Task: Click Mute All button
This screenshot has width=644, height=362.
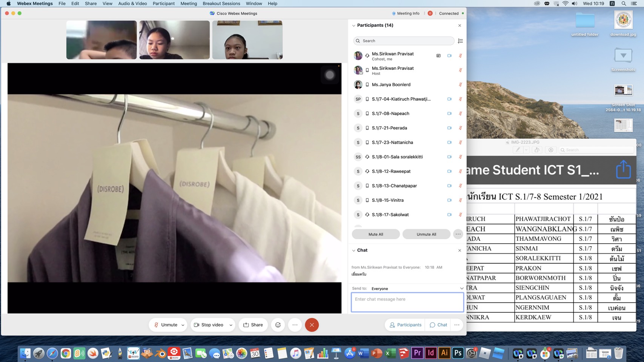Action: [376, 234]
